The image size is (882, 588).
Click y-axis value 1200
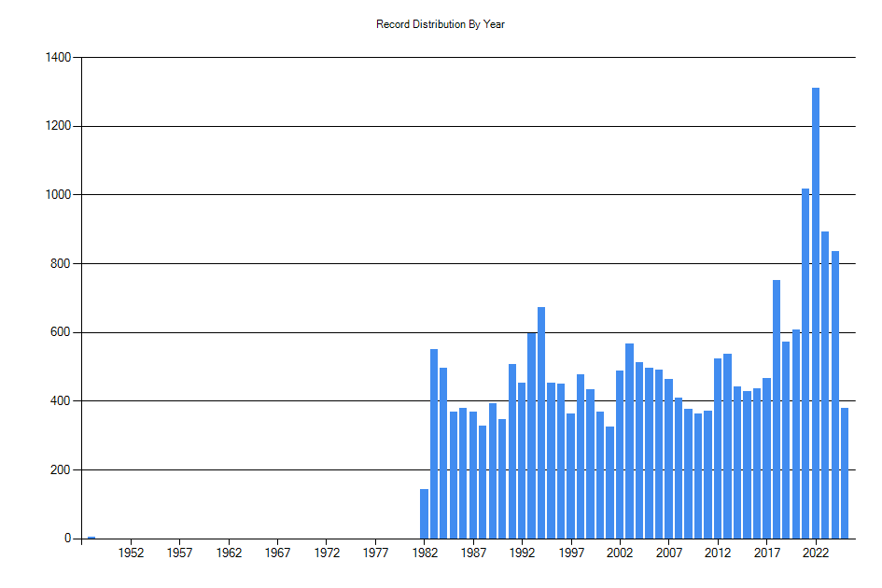58,126
